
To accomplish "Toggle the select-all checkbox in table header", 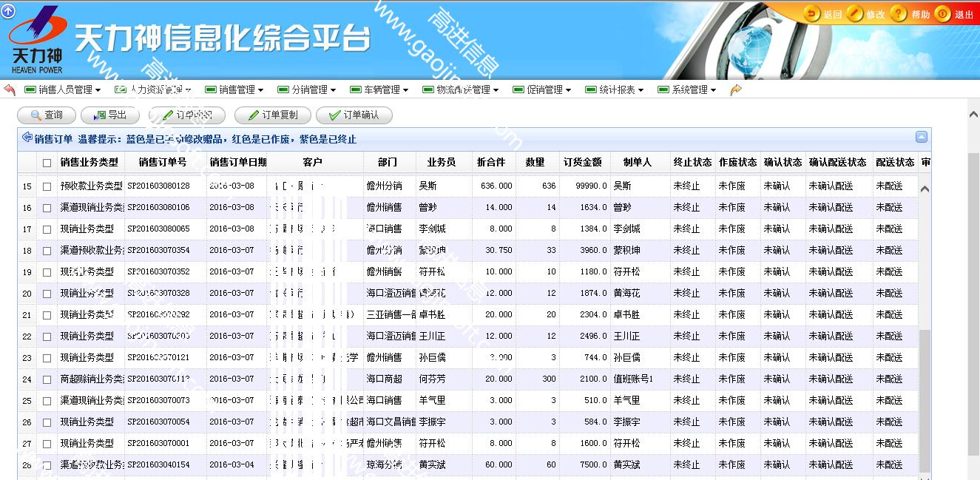I will (x=47, y=163).
